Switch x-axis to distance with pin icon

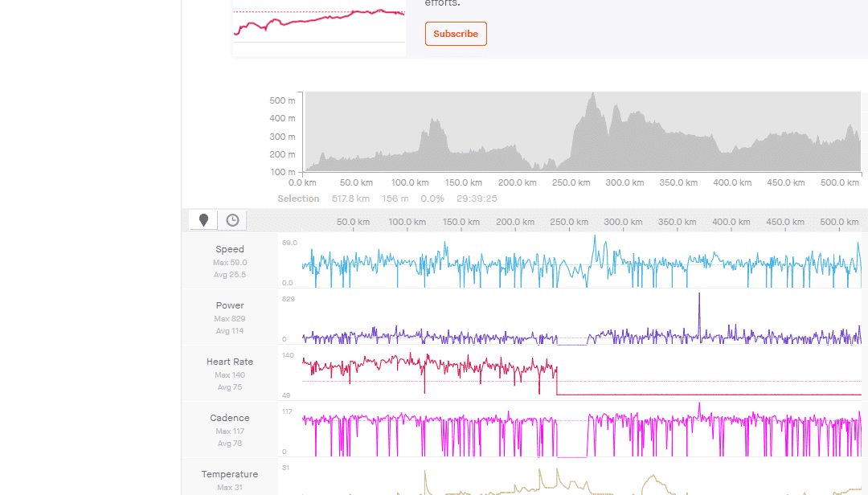click(x=203, y=220)
